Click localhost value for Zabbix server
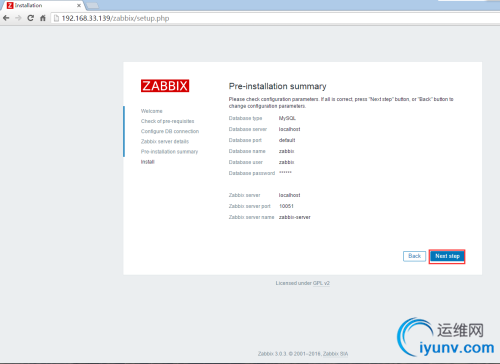The width and height of the screenshot is (500, 364). [289, 195]
